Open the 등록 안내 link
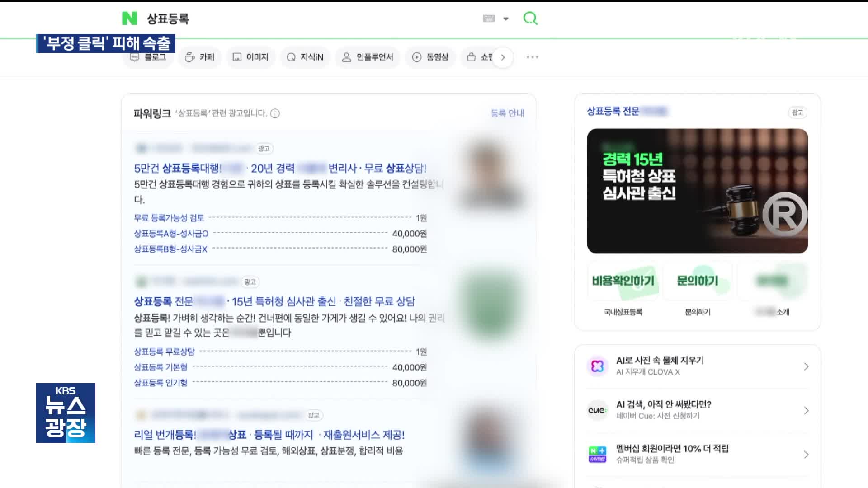The width and height of the screenshot is (868, 488). [x=507, y=113]
